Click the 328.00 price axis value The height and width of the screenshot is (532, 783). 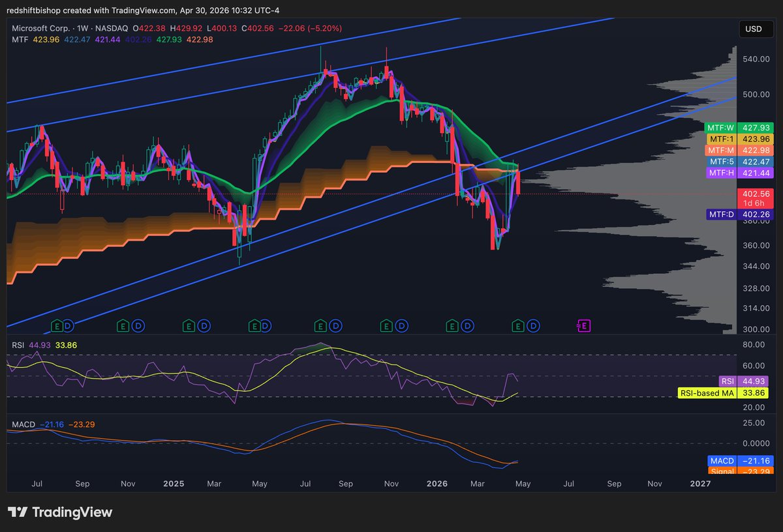point(757,288)
